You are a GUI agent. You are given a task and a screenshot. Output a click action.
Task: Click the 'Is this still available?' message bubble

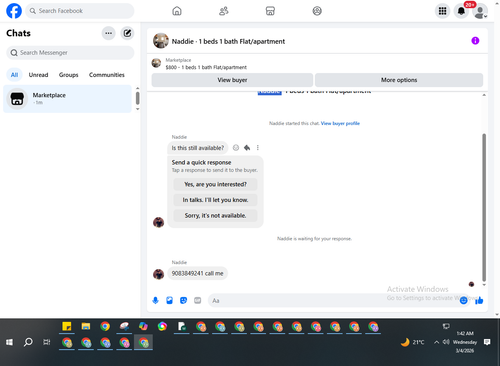198,148
